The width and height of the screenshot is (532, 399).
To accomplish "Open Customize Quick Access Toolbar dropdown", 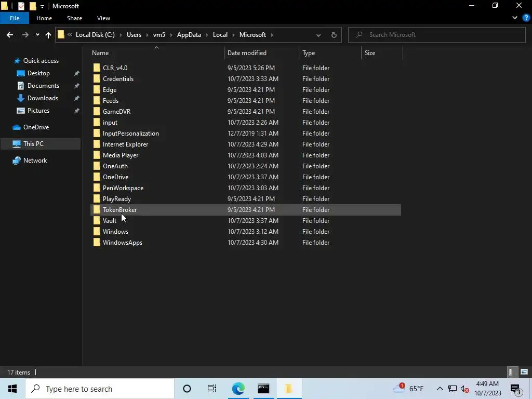I will tap(42, 6).
